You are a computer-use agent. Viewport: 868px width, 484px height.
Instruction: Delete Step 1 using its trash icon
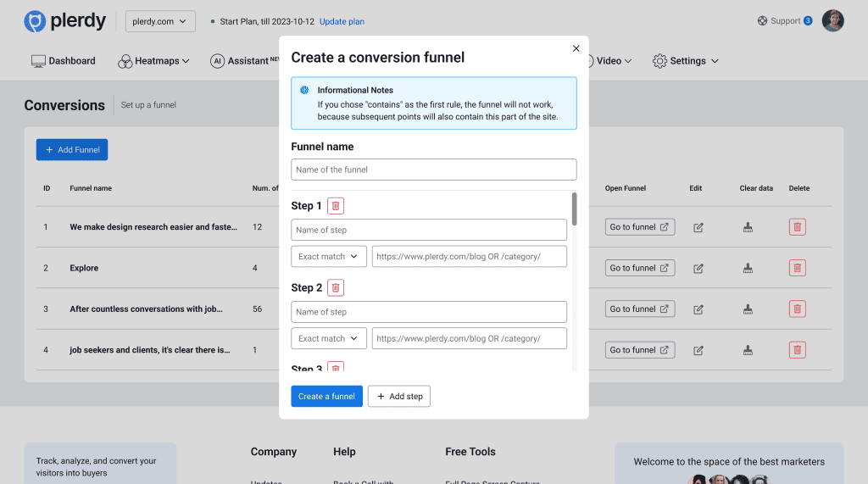click(336, 206)
